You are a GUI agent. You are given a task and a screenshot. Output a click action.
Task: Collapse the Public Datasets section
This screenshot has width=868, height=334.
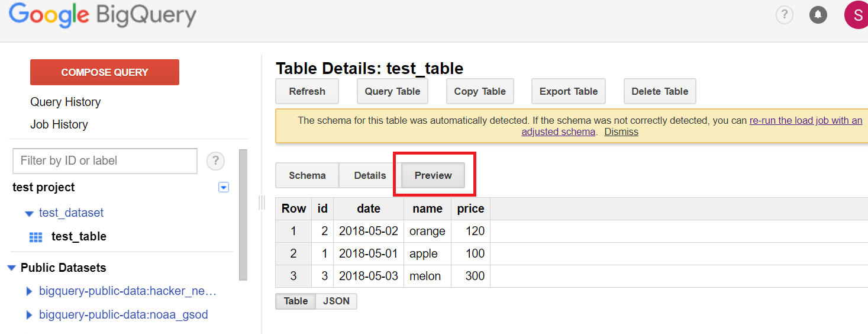coord(11,268)
